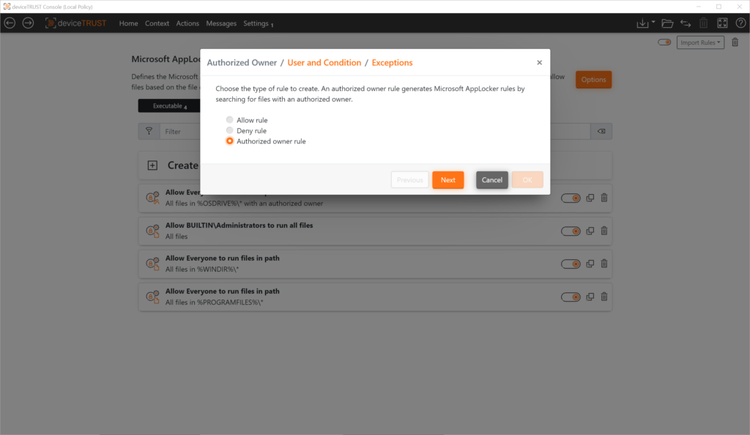Duplicate the %PROGRAMFILES% path rule

[x=590, y=297]
